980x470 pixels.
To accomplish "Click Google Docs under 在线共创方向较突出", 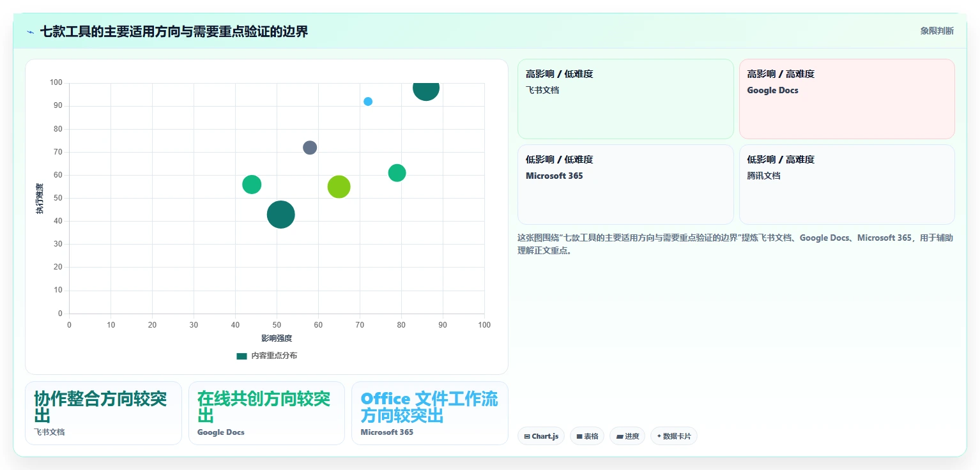I will point(220,432).
